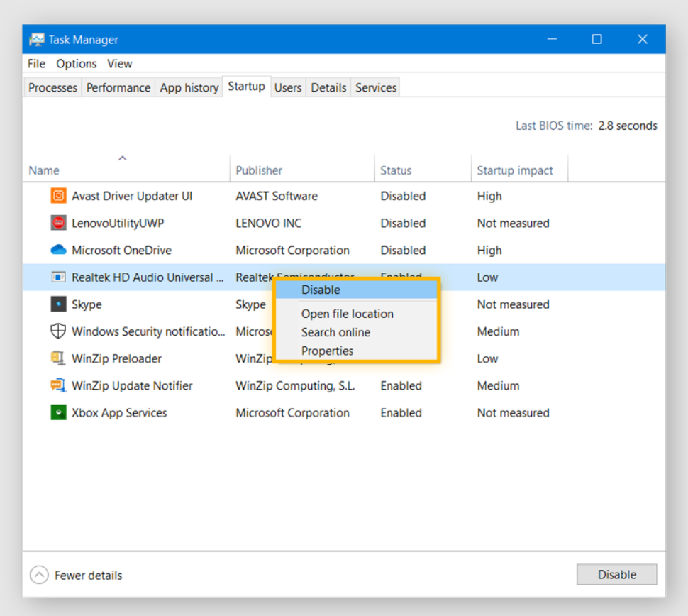Screen dimensions: 688x616
Task: Click the Xbox App Services icon
Action: [58, 413]
